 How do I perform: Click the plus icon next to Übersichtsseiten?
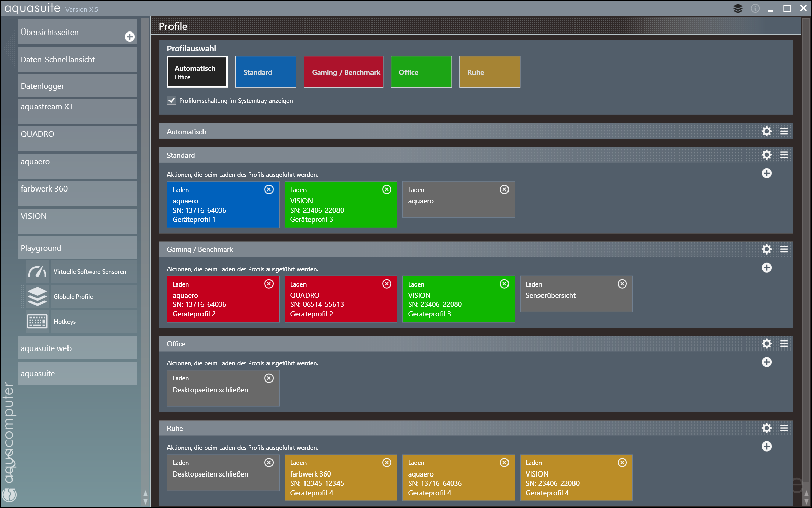[x=130, y=37]
